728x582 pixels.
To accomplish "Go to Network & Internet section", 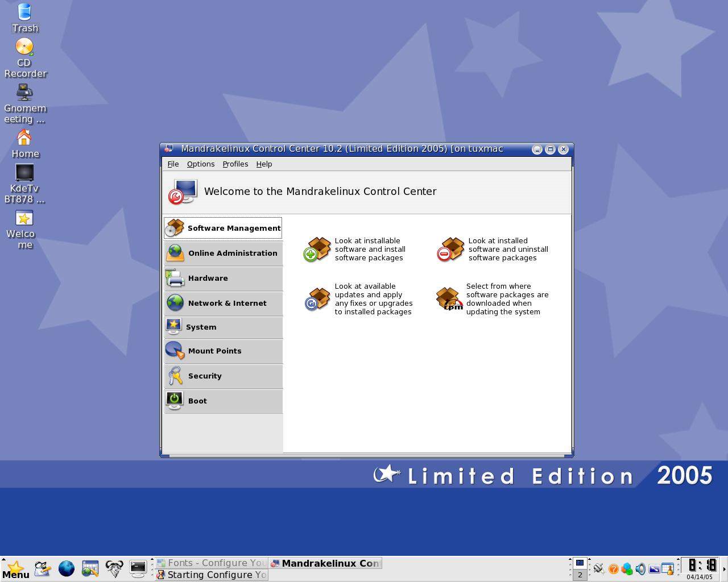I will [223, 303].
